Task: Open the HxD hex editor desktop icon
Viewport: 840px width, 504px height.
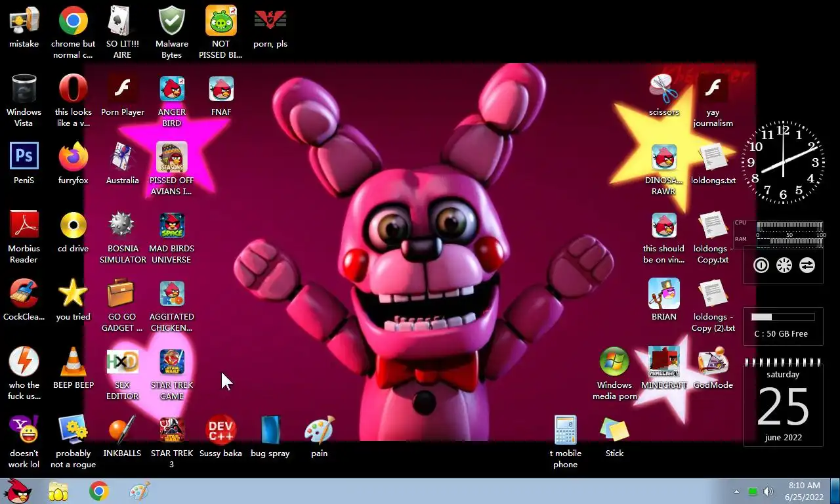Action: click(x=122, y=362)
